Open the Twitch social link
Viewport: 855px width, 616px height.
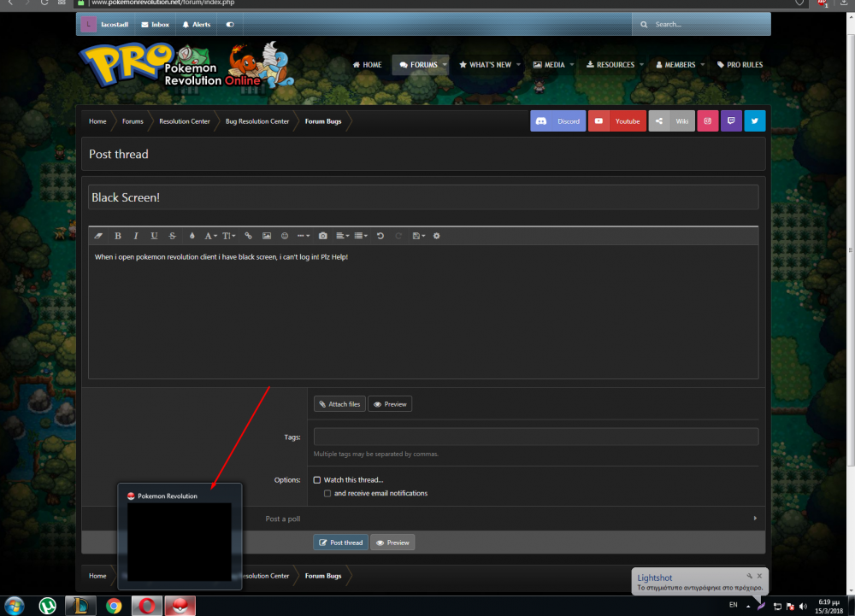731,121
